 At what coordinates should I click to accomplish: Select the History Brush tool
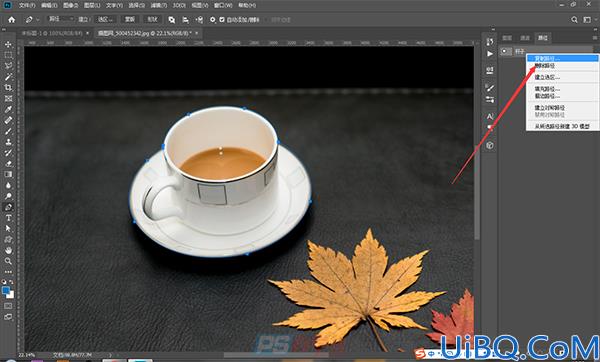8,152
